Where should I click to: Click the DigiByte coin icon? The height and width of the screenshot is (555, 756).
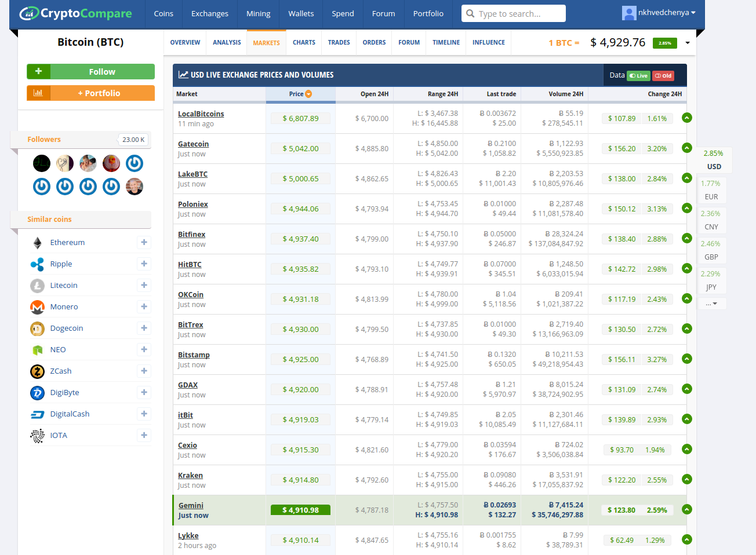point(37,393)
